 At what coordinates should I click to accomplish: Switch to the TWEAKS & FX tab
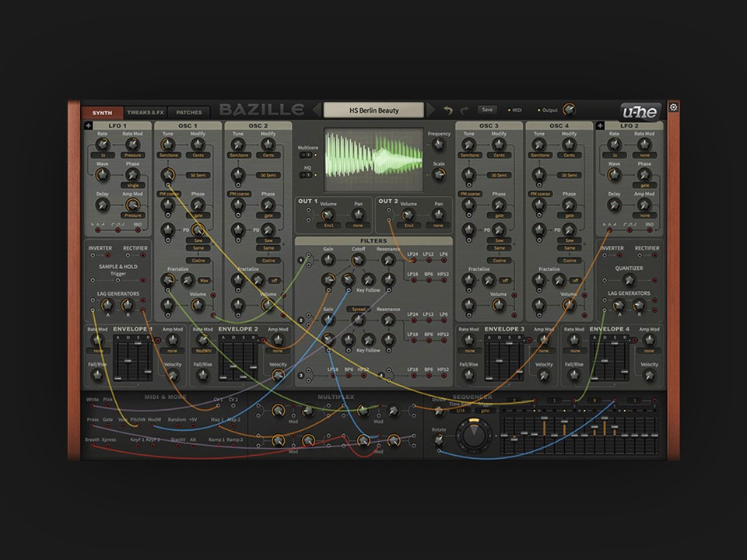tap(146, 113)
